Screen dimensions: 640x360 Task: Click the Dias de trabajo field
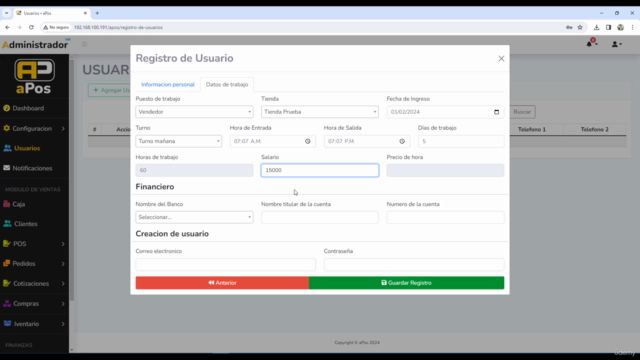(x=461, y=141)
